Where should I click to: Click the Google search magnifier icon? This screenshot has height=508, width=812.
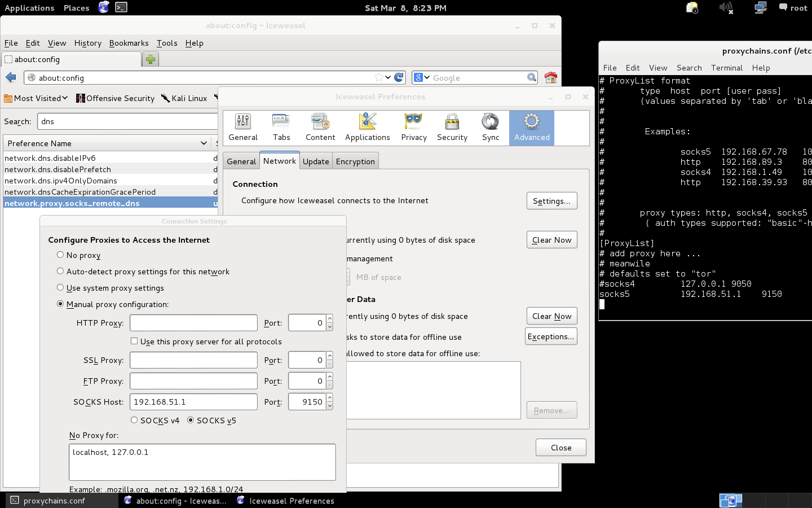point(532,77)
